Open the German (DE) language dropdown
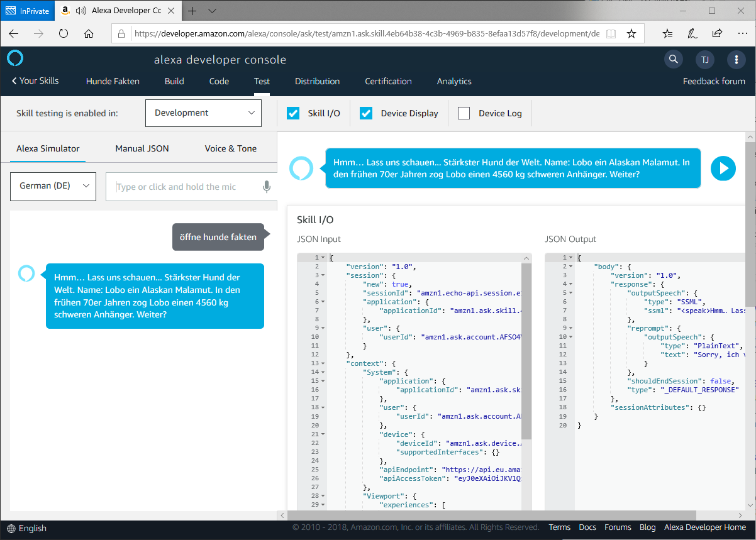The image size is (756, 540). 53,186
